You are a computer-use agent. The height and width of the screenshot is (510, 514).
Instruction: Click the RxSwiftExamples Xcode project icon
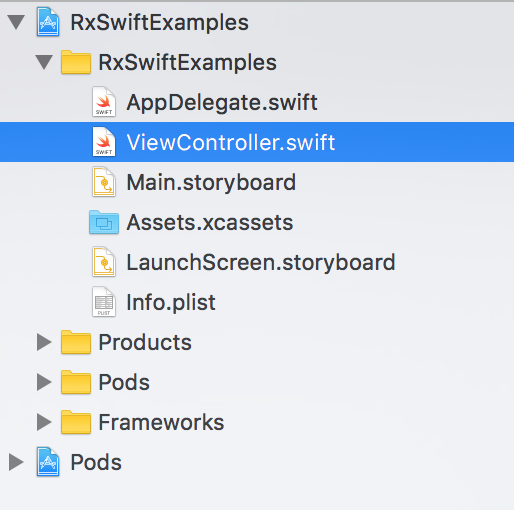click(x=48, y=22)
